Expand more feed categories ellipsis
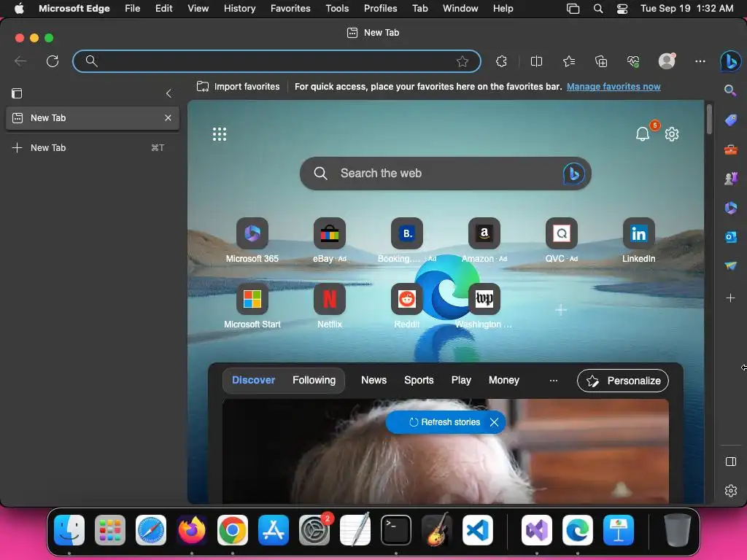The width and height of the screenshot is (747, 560). pyautogui.click(x=554, y=381)
